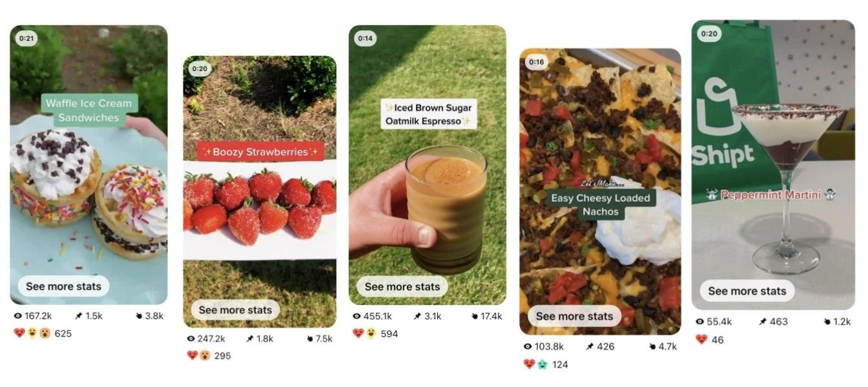Click the pin saves icon showing 1.5k

coord(79,316)
